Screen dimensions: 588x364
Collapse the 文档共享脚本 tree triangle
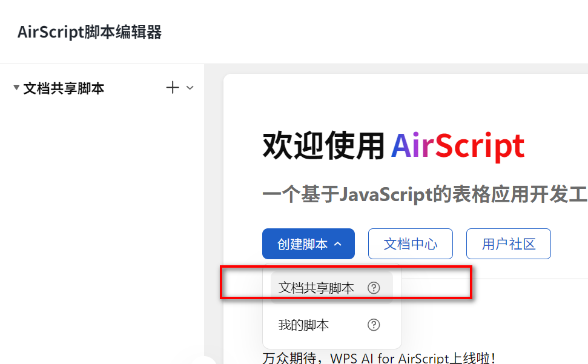coord(16,88)
